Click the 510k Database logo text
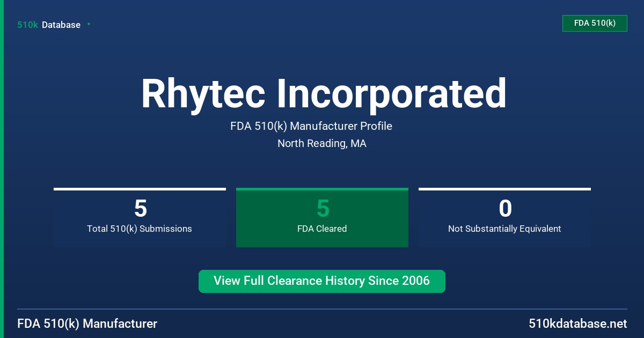 (49, 25)
